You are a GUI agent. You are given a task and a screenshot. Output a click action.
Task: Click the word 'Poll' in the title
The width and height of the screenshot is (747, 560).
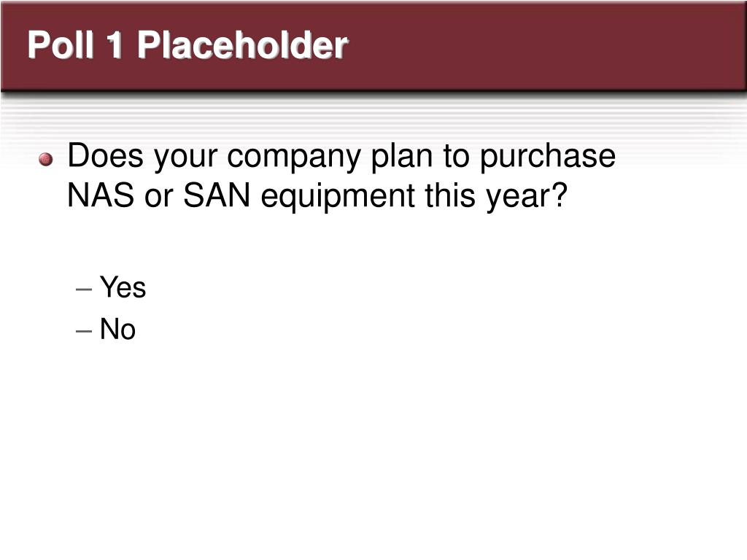[61, 45]
